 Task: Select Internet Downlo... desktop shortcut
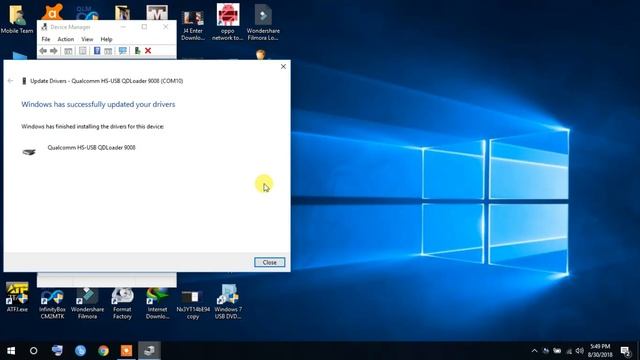click(x=157, y=303)
